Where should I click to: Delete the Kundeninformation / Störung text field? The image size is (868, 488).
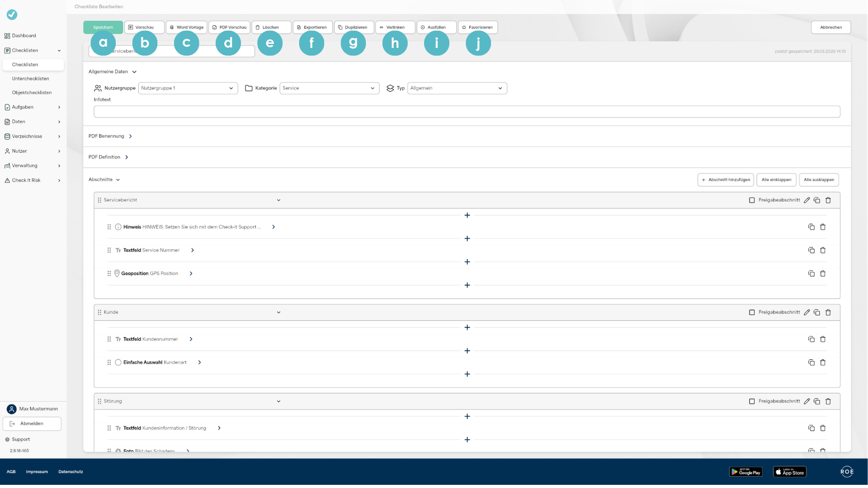(x=823, y=428)
